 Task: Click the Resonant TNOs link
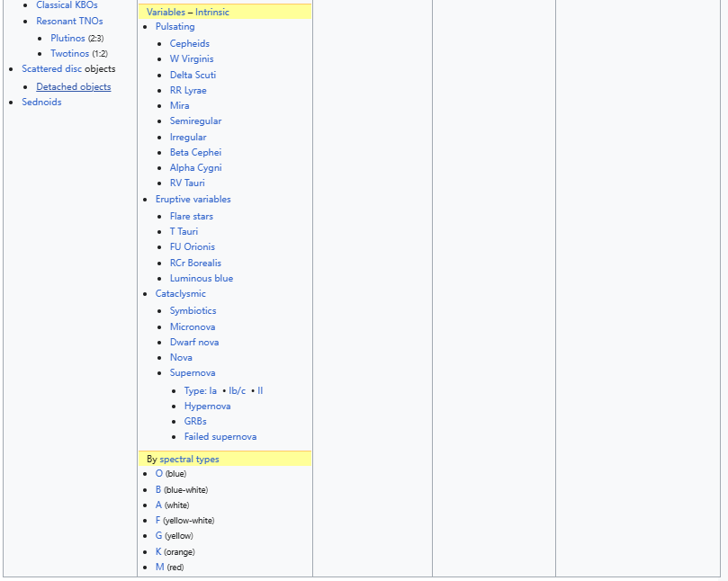click(69, 21)
